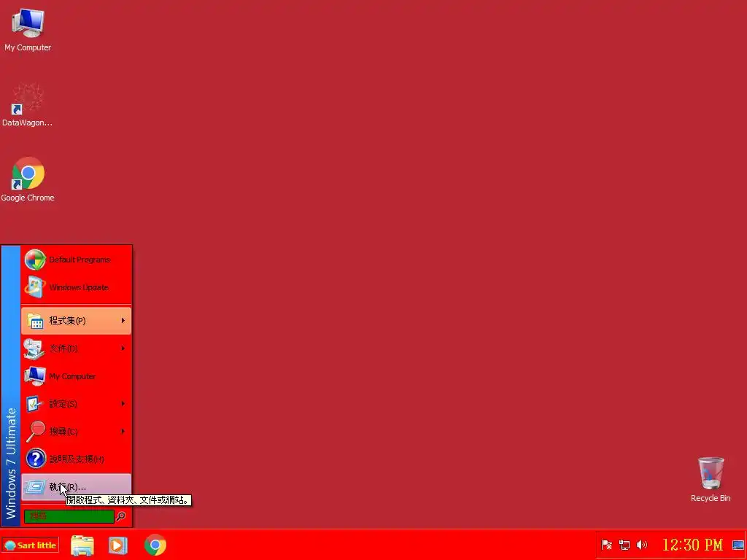Open the 程式集(P) programs entry
Viewport: 747px width, 560px height.
pos(76,321)
